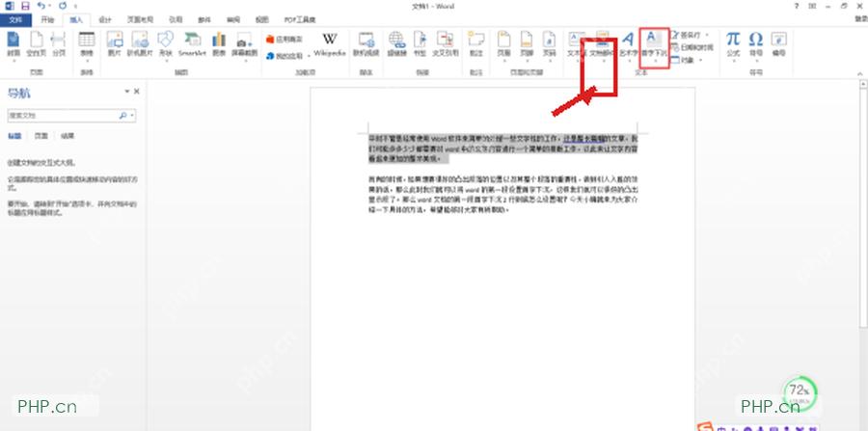The image size is (868, 431).
Task: Add a Signature Line (签名行)
Action: click(x=687, y=35)
